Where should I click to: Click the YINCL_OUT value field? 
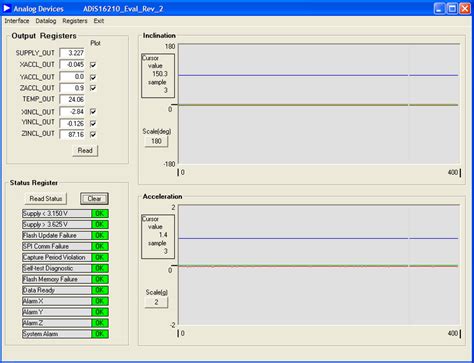tap(72, 123)
